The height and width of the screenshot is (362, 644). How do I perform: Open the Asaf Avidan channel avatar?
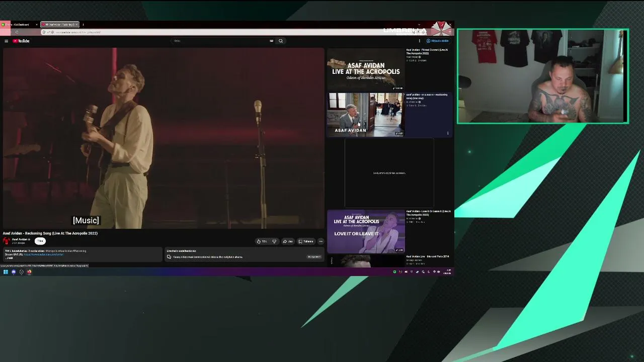pos(7,241)
